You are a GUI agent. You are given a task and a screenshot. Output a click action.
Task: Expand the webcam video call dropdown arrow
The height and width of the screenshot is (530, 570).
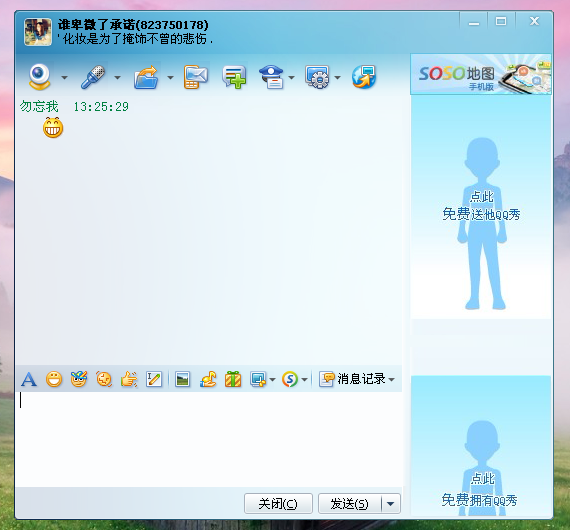pyautogui.click(x=64, y=77)
